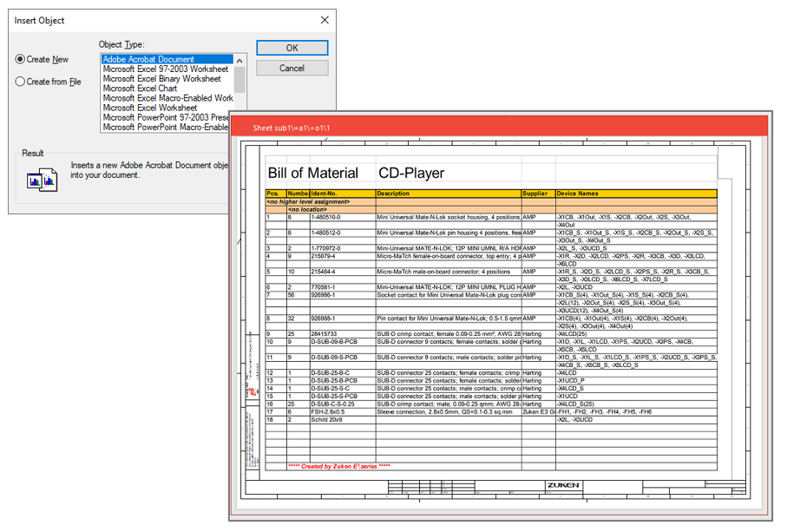This screenshot has height=532, width=787.
Task: Close the Insert Object dialog
Action: [x=325, y=20]
